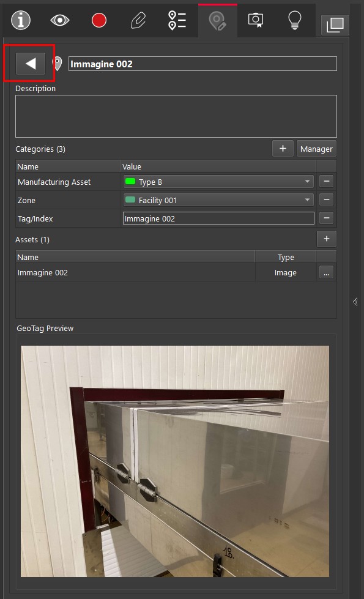Click into the Description text box

click(x=176, y=116)
